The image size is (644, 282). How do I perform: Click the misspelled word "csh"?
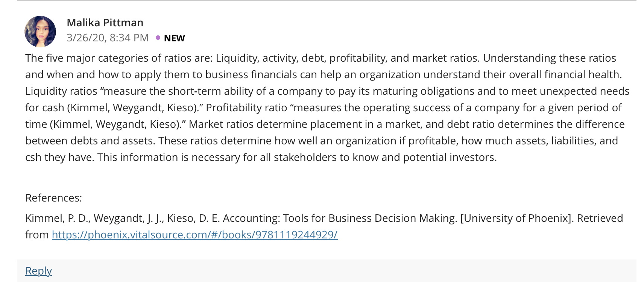[x=33, y=157]
